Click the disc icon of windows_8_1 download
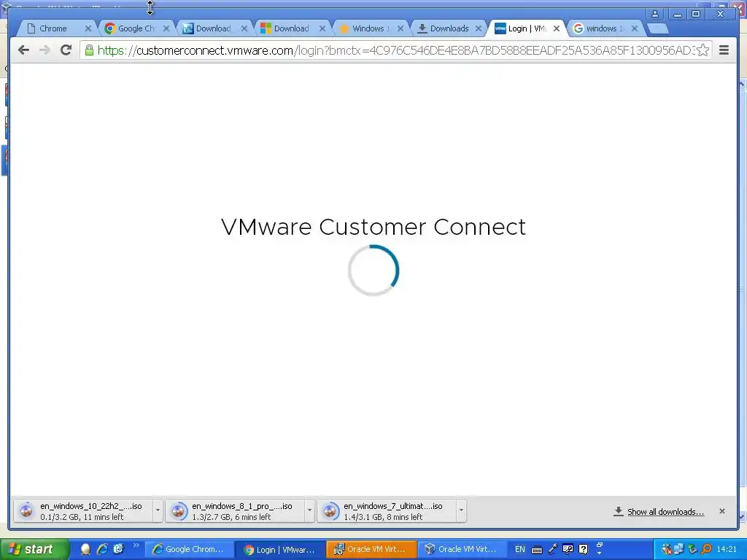This screenshot has height=560, width=747. point(179,511)
